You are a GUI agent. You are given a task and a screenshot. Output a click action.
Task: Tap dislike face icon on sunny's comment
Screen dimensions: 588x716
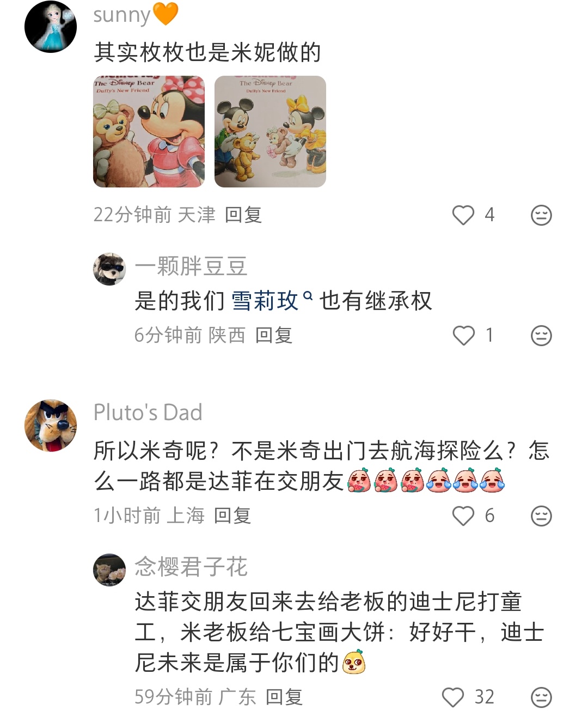click(541, 215)
